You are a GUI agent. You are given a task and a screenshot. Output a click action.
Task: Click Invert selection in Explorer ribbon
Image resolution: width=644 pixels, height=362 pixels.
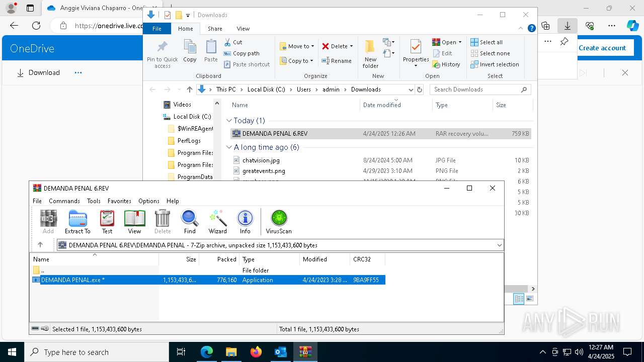tap(495, 64)
